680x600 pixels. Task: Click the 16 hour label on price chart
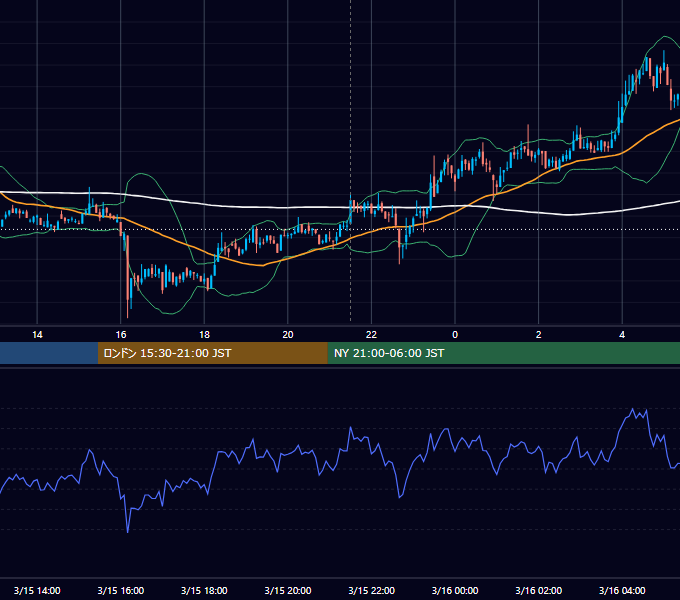121,335
